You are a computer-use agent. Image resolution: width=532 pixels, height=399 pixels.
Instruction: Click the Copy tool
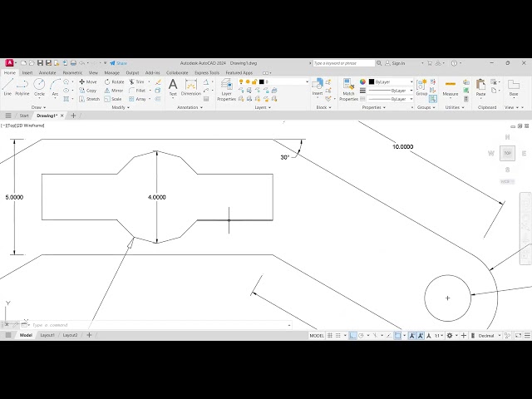pyautogui.click(x=88, y=91)
